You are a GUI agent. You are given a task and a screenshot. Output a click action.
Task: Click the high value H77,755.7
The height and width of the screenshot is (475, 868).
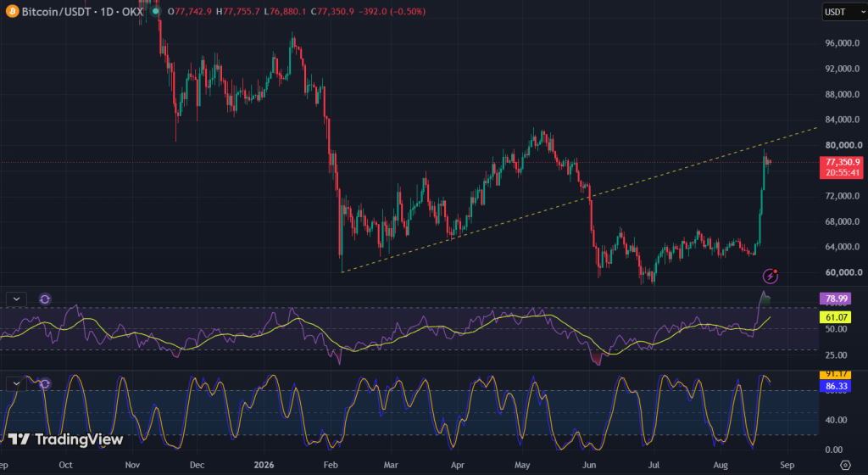coord(238,11)
